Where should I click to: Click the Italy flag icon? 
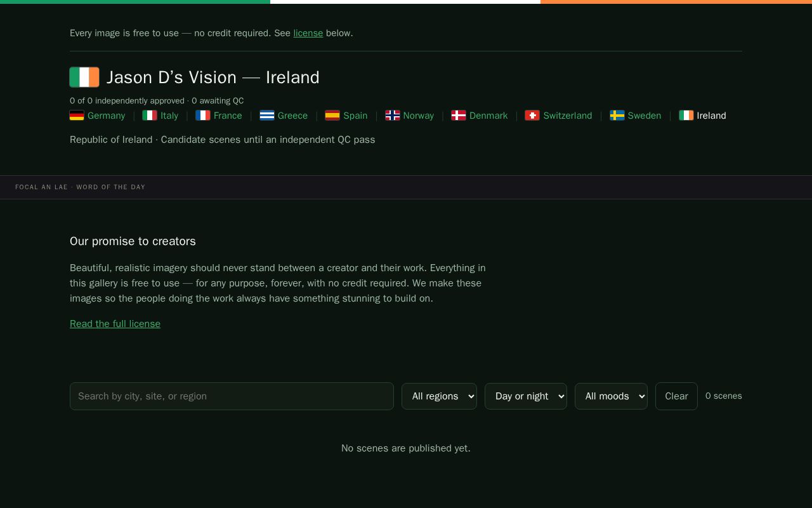[x=150, y=116]
